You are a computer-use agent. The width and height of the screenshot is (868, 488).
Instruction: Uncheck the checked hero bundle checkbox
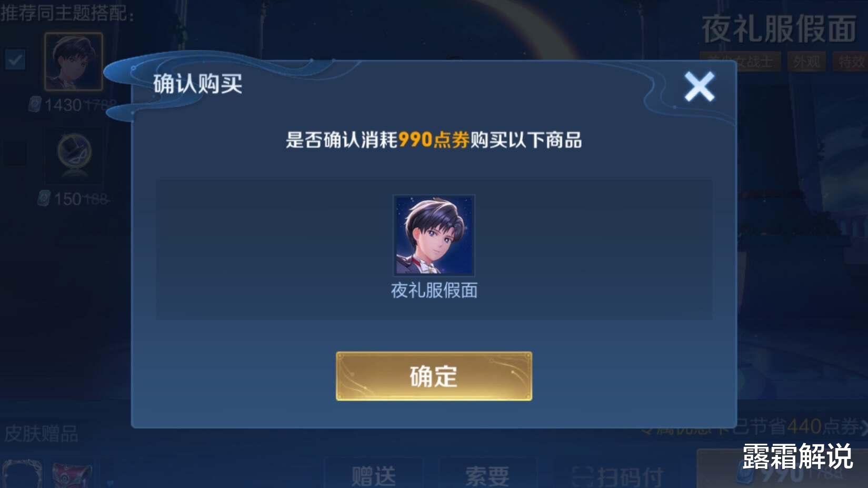click(x=15, y=59)
